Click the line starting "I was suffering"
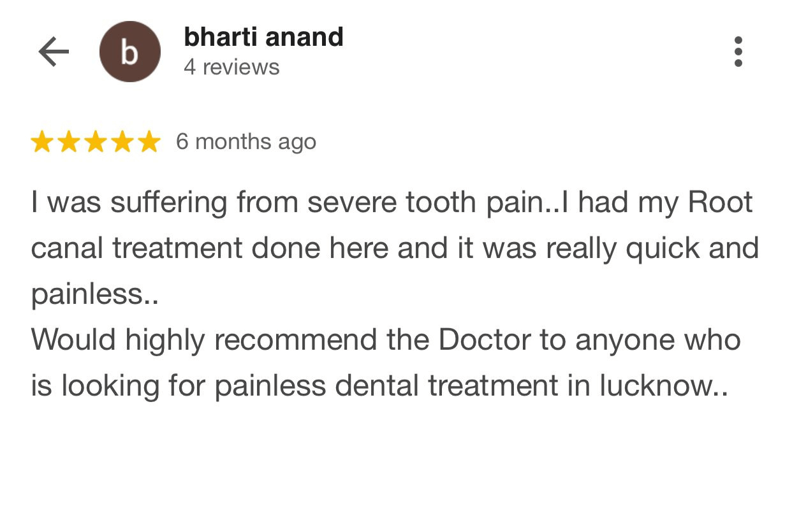Viewport: 792px width, 532px height. tap(392, 203)
